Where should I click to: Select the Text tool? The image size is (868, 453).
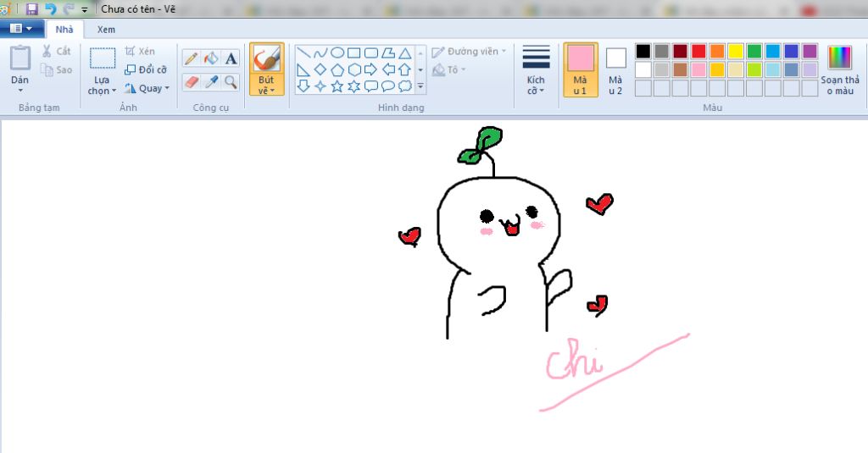(231, 58)
